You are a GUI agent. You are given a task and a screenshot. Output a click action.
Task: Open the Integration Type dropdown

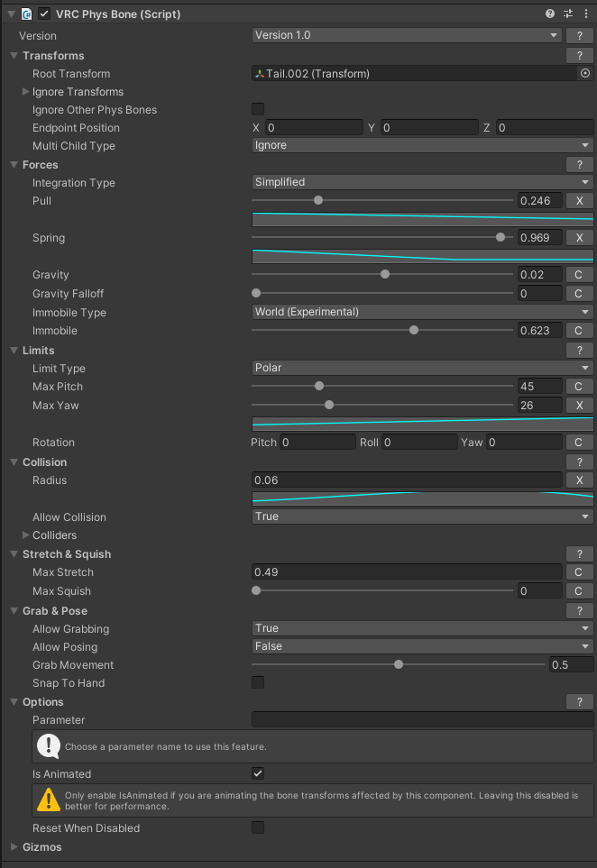pyautogui.click(x=422, y=182)
